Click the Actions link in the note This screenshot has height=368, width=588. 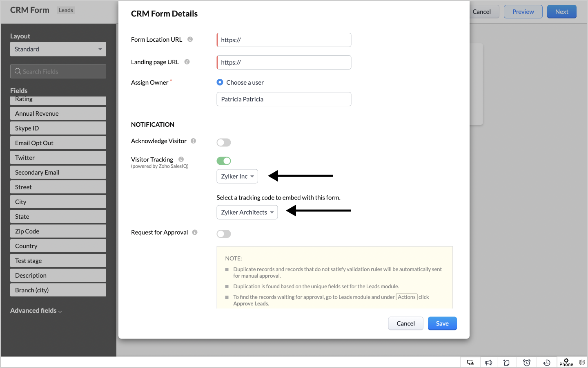(407, 297)
